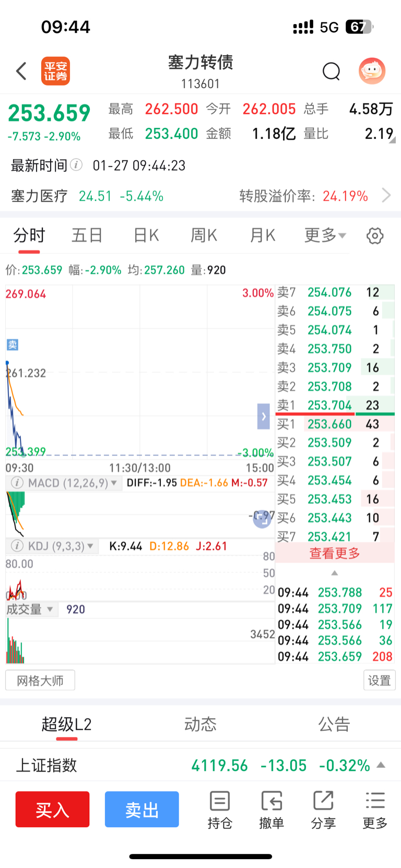Open the 更多 period dropdown

(325, 235)
